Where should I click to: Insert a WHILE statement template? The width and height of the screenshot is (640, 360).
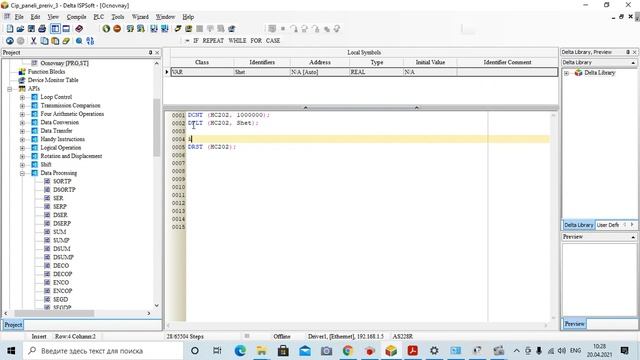point(237,41)
